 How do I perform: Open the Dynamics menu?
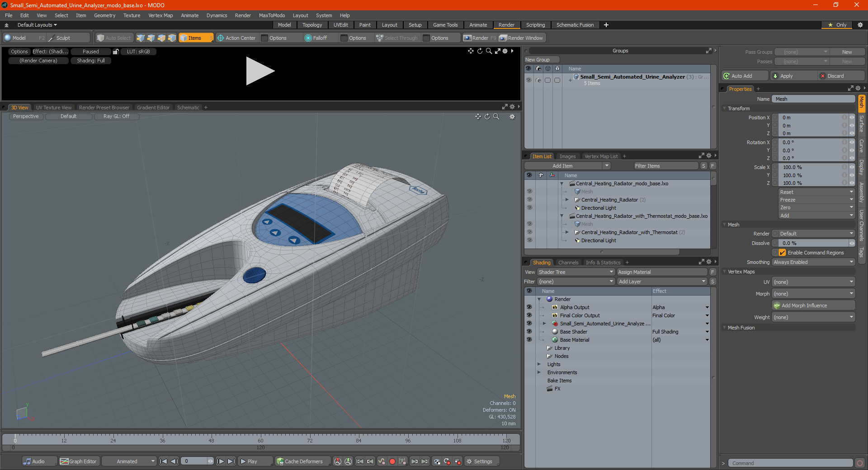(217, 15)
